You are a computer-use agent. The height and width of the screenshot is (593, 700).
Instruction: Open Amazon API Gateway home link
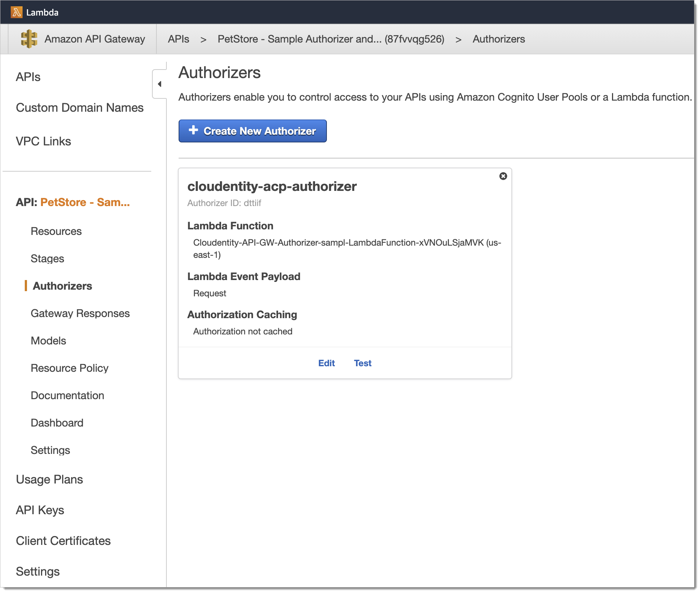95,39
